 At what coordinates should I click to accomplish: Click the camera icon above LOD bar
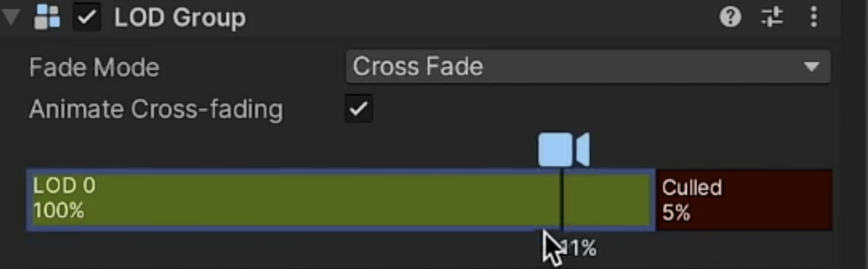click(x=563, y=150)
